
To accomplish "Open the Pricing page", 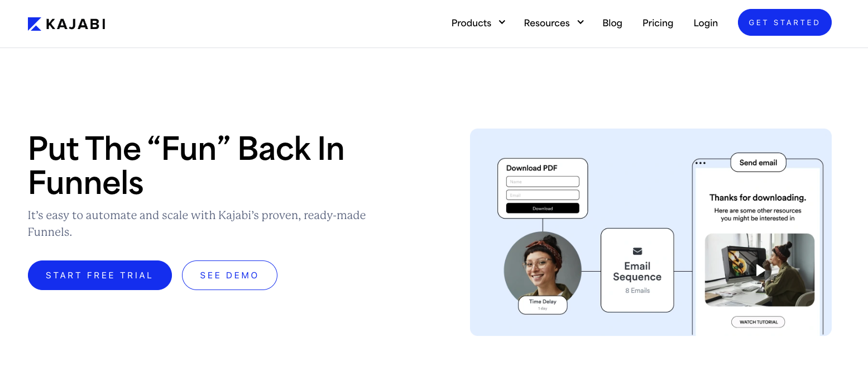I will click(658, 23).
